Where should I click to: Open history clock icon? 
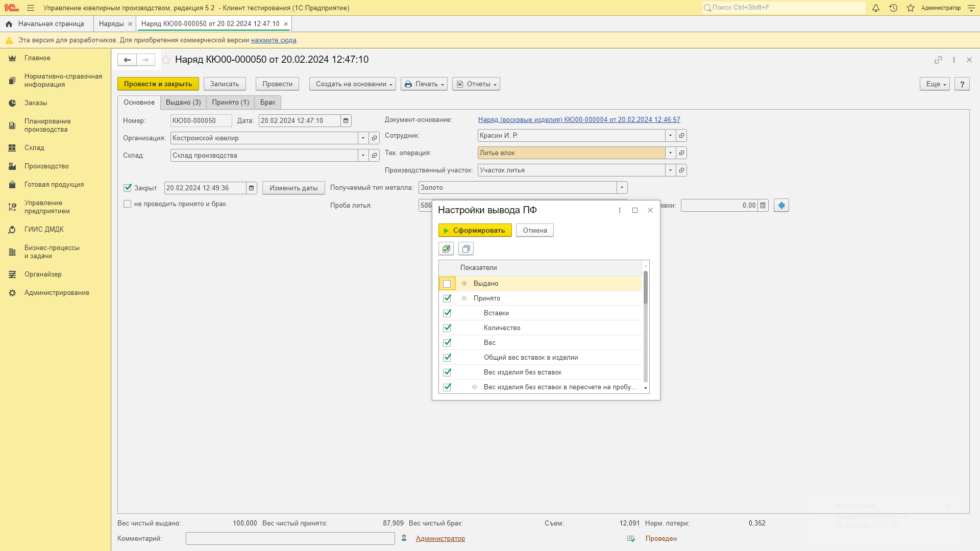coord(893,8)
